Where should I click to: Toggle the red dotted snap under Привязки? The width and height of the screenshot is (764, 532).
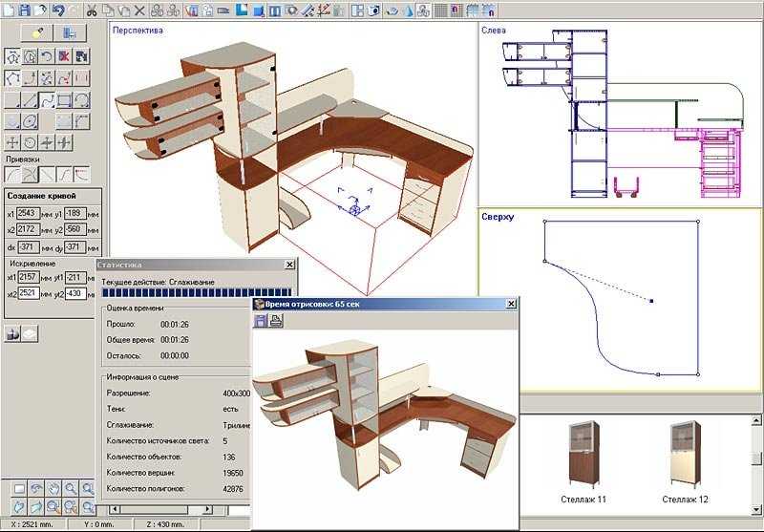(x=81, y=174)
